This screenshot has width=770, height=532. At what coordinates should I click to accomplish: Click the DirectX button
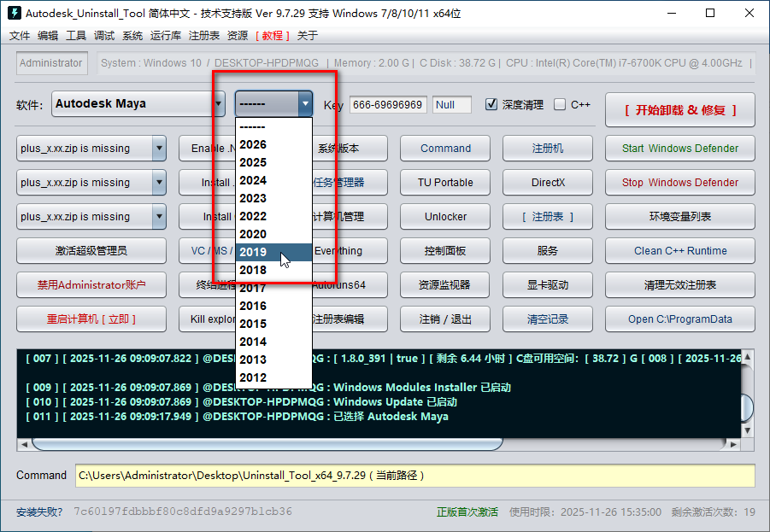point(548,183)
